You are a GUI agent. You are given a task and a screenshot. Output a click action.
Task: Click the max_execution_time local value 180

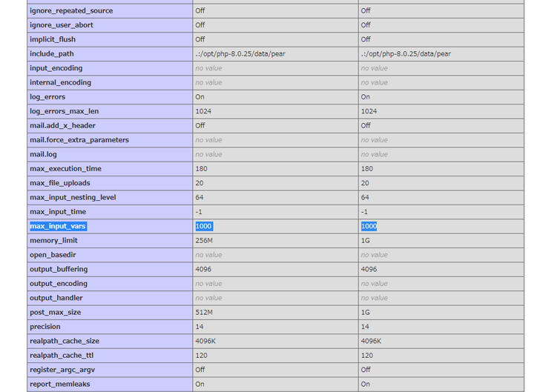click(202, 169)
